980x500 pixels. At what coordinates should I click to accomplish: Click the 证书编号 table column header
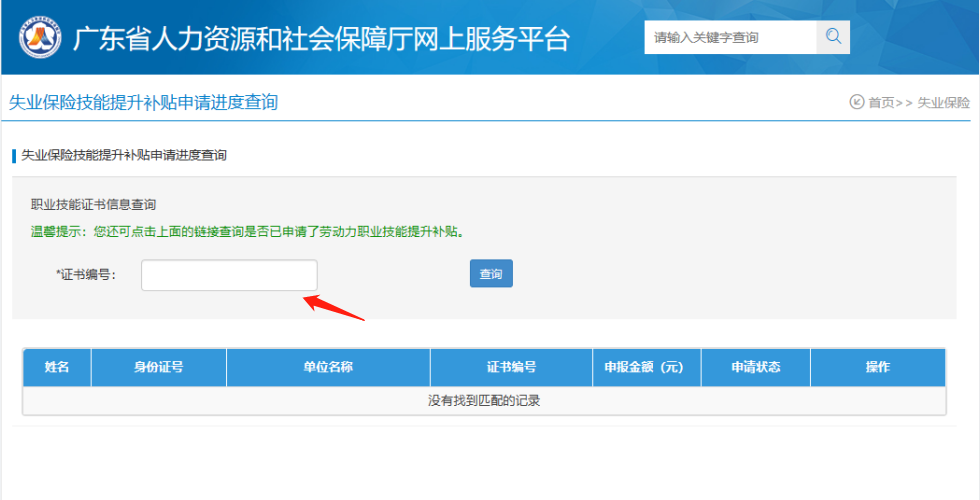[x=511, y=367]
